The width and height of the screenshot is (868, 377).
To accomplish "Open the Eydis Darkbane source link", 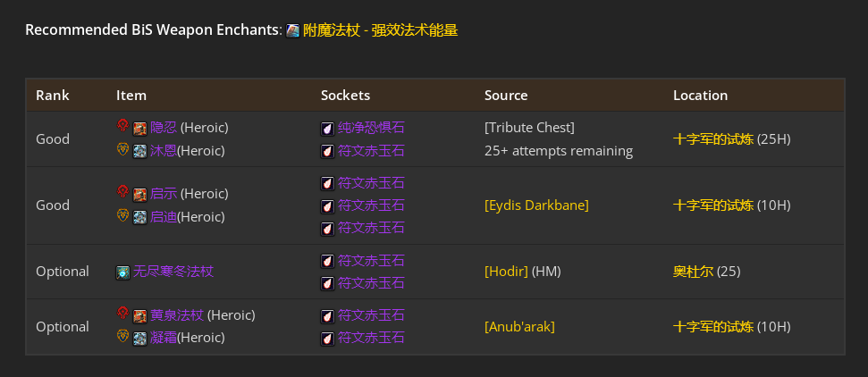I will (536, 205).
